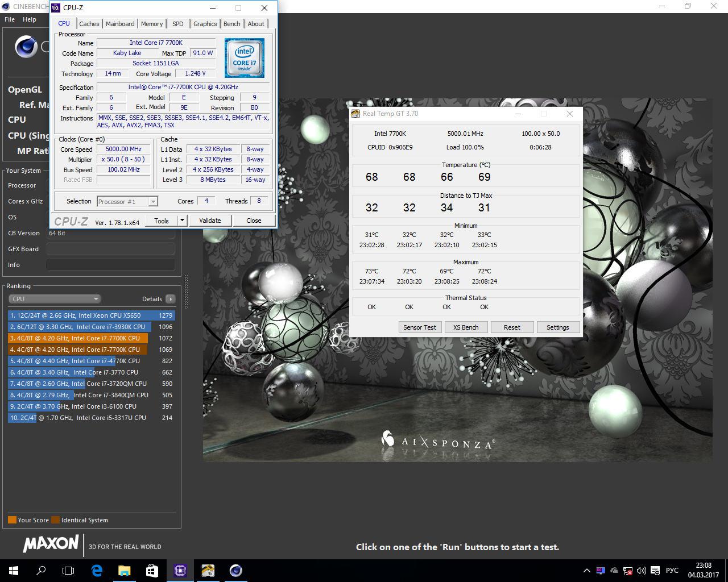The width and height of the screenshot is (728, 582).
Task: Click the Core Voltage 1.248 V value
Action: (x=195, y=73)
